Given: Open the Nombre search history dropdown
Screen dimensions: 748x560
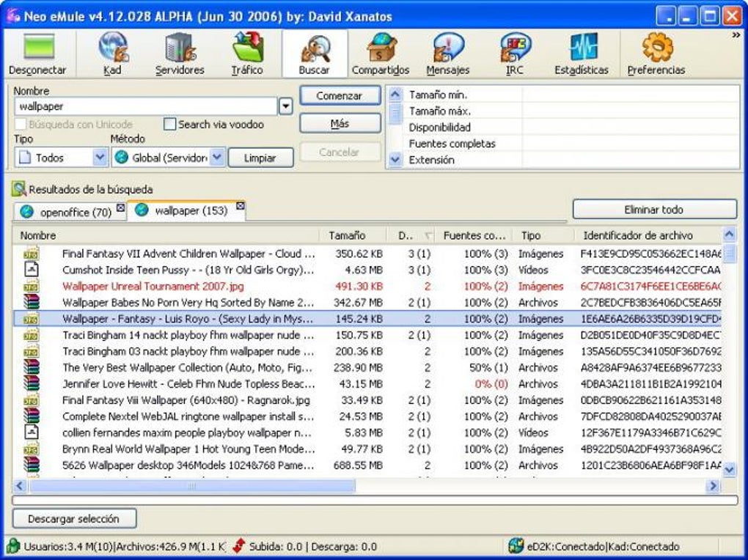Looking at the screenshot, I should pyautogui.click(x=285, y=106).
